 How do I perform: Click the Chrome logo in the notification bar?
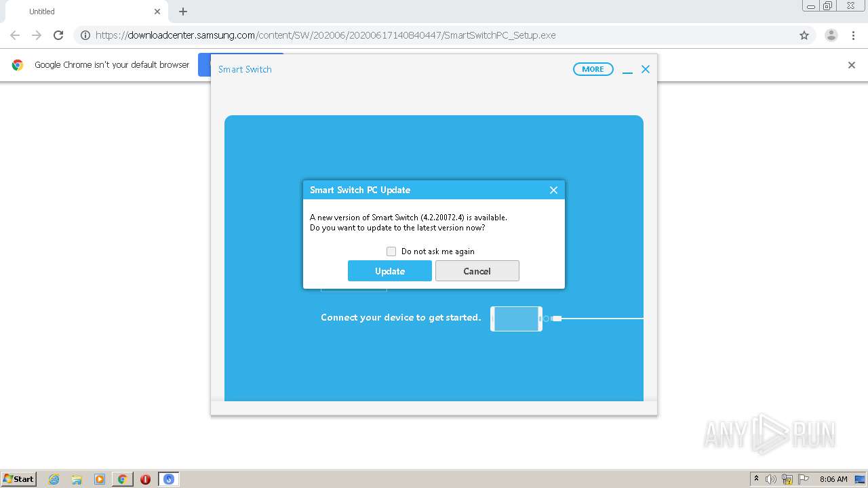click(x=18, y=65)
